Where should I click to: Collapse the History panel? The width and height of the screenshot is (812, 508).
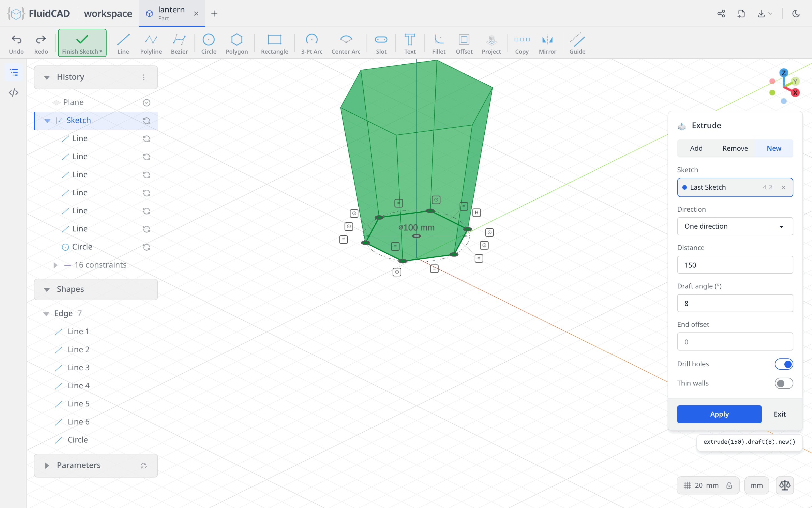tap(47, 77)
